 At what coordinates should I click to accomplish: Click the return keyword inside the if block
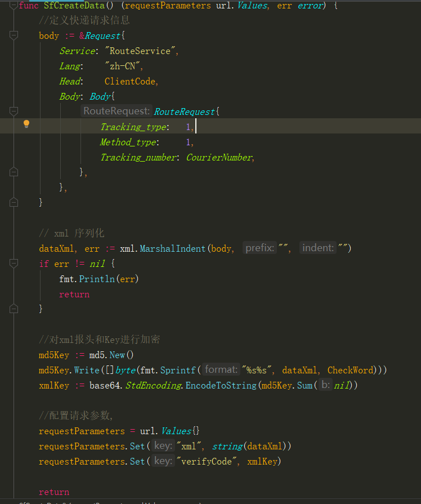[74, 295]
